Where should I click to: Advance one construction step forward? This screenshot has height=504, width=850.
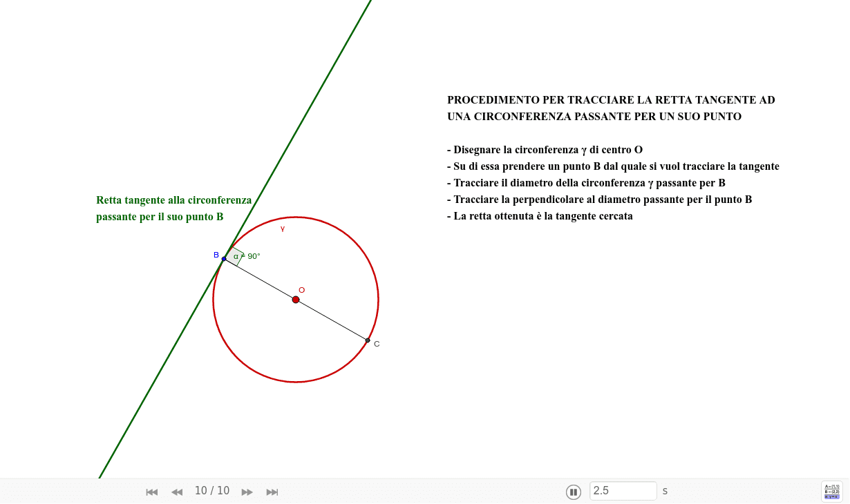247,492
